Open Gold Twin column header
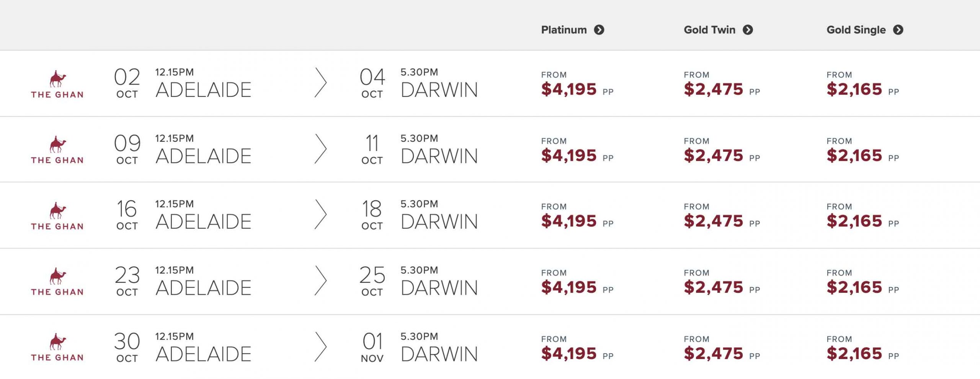 click(x=709, y=30)
